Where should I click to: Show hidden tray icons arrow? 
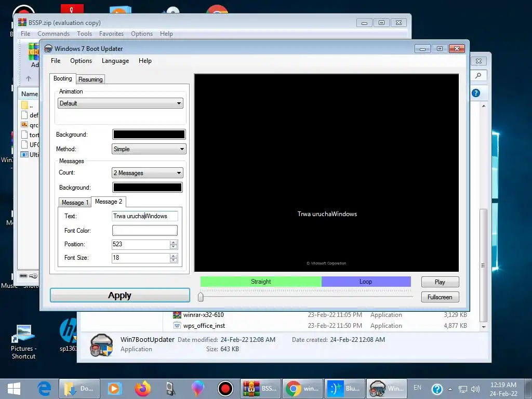coord(450,389)
